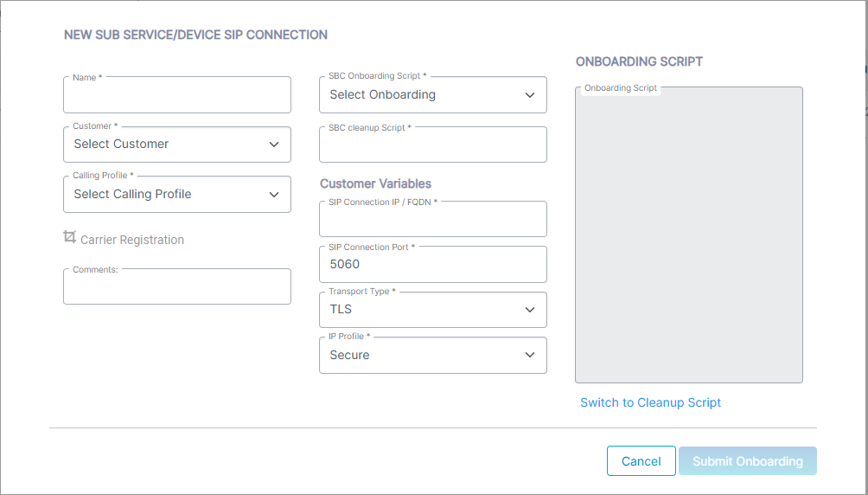
Task: Change IP Profile from Secure
Action: pos(433,356)
